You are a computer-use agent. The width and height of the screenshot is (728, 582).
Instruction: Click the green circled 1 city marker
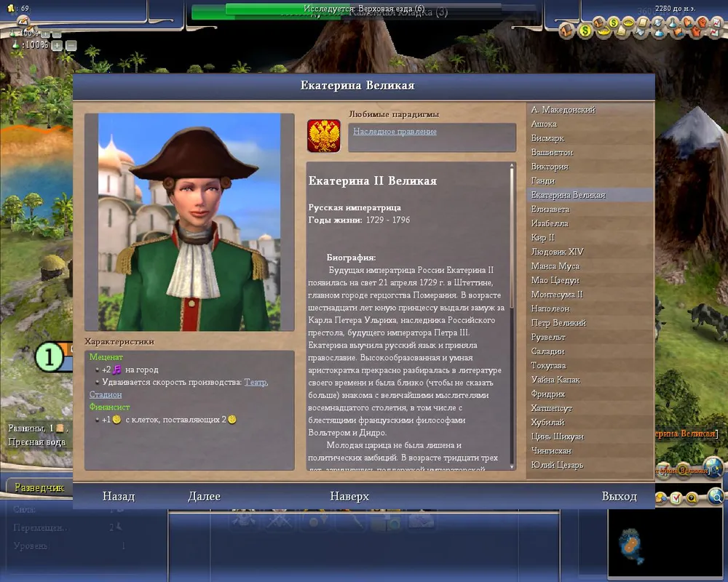coord(50,357)
